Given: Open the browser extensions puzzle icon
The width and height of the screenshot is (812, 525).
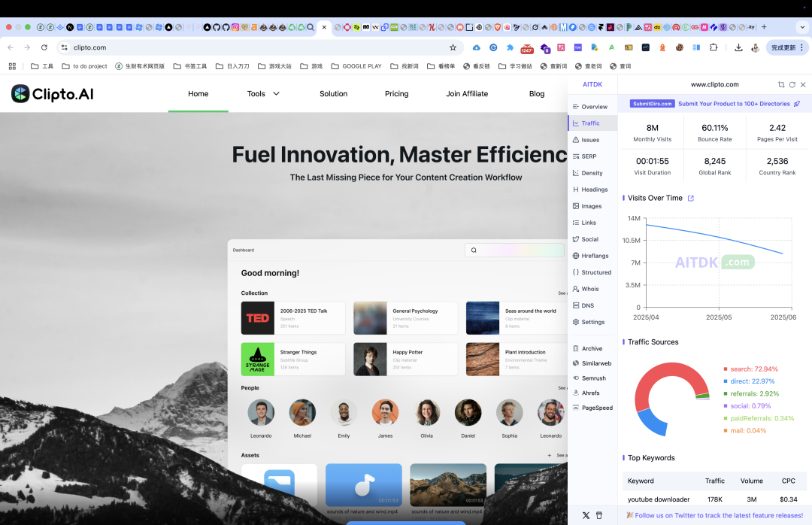Looking at the screenshot, I should (714, 47).
